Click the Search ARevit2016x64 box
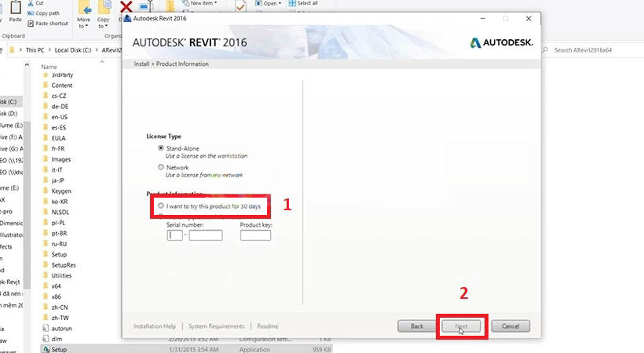This screenshot has width=644, height=353. [x=591, y=50]
